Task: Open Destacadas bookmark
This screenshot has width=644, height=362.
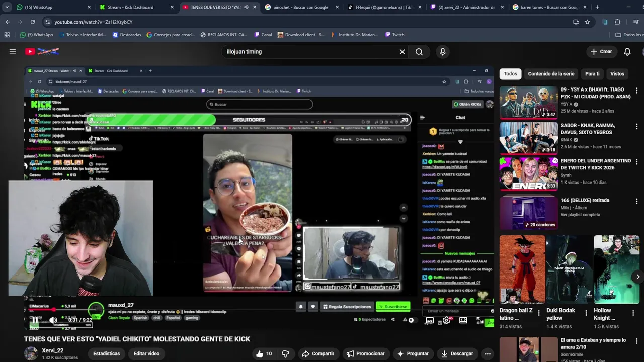Action: (x=127, y=35)
